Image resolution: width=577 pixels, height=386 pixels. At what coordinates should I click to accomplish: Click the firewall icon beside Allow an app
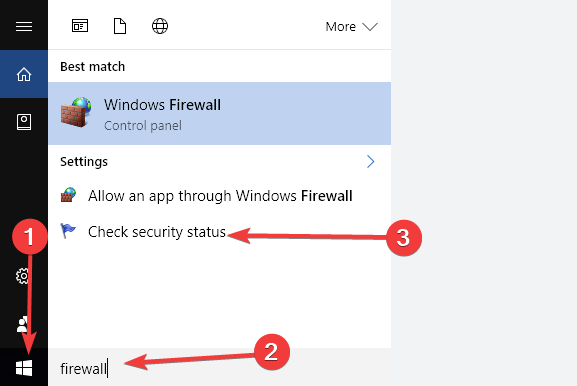68,195
